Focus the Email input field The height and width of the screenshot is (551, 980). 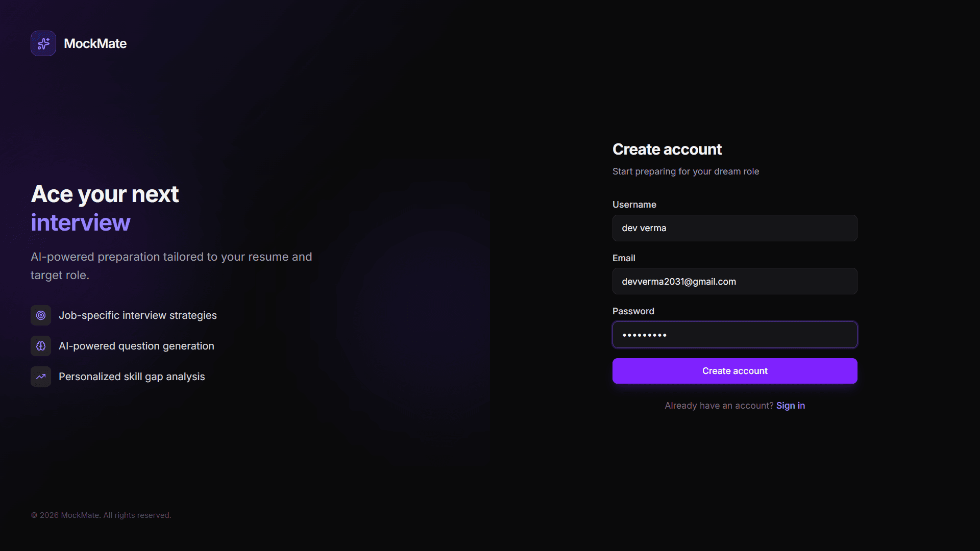(734, 281)
